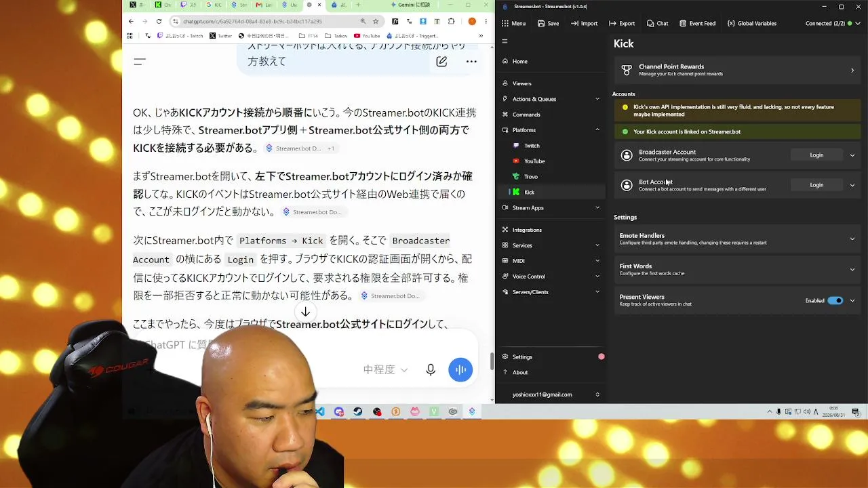Expand MIDI in the sidebar

[x=551, y=261]
